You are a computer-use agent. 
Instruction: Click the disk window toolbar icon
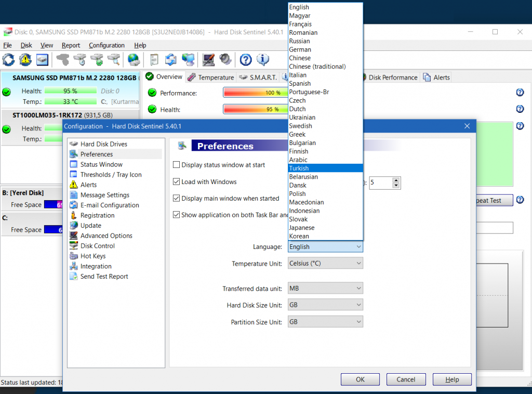click(x=43, y=60)
